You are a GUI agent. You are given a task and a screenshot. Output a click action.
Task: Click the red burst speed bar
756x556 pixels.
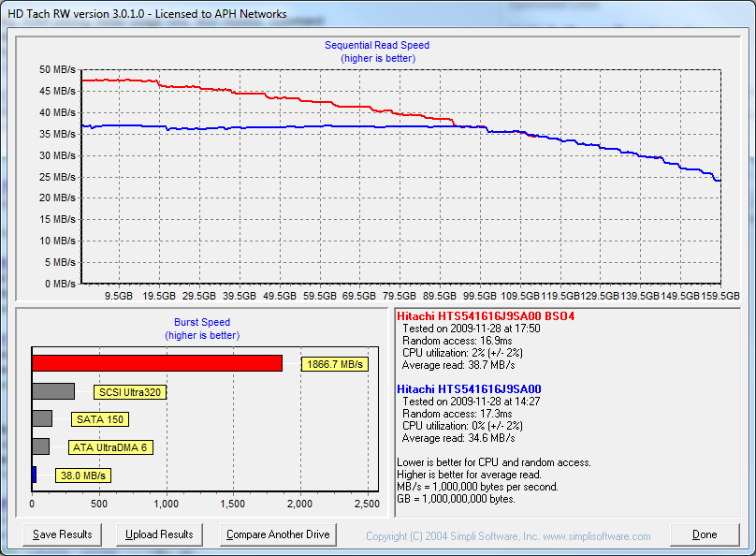pos(156,363)
